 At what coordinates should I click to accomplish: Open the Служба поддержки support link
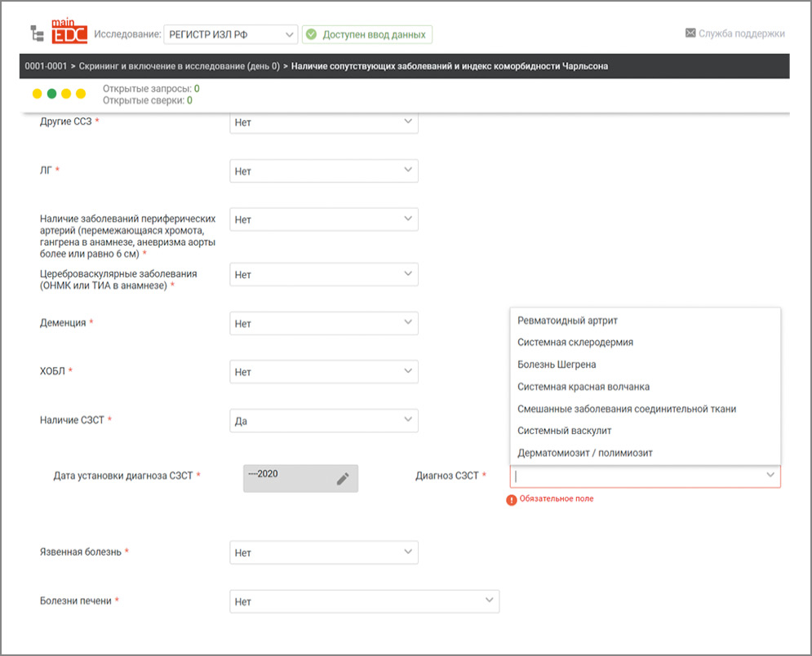click(x=741, y=33)
